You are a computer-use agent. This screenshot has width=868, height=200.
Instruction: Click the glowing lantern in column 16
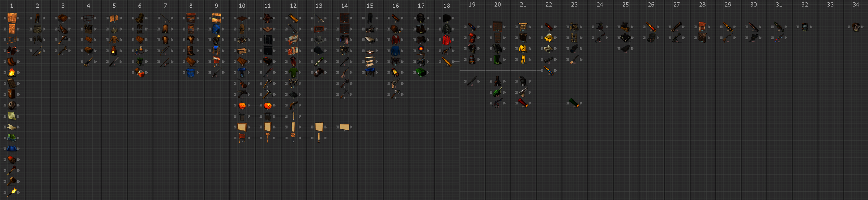coord(395,72)
